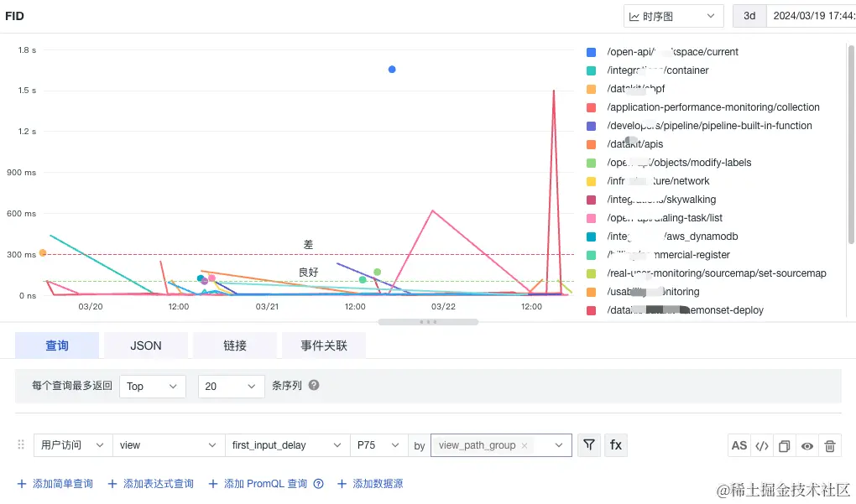The image size is (856, 504).
Task: Click 添加数据源 link
Action: tap(370, 483)
